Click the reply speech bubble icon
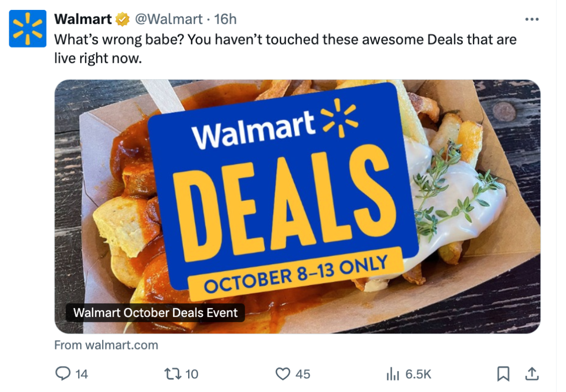566x392 pixels. 63,374
